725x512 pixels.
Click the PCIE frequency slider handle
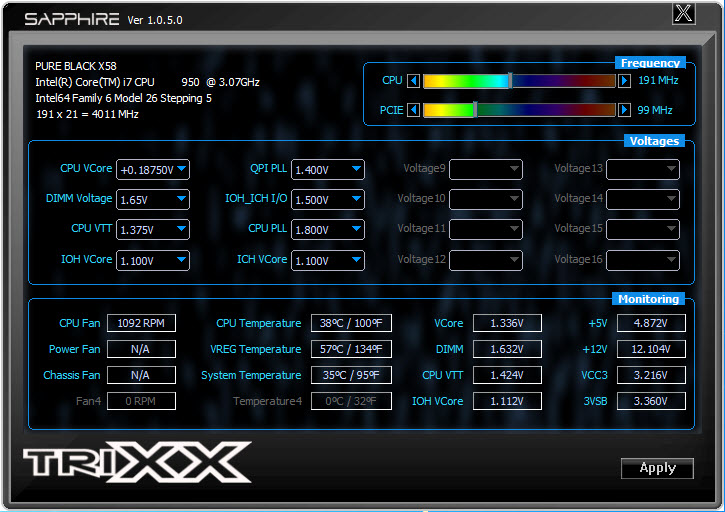point(475,110)
